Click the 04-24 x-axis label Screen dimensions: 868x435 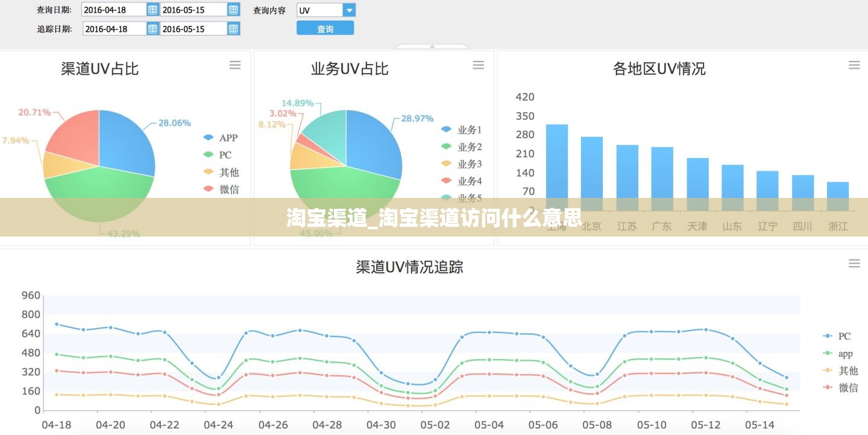218,425
